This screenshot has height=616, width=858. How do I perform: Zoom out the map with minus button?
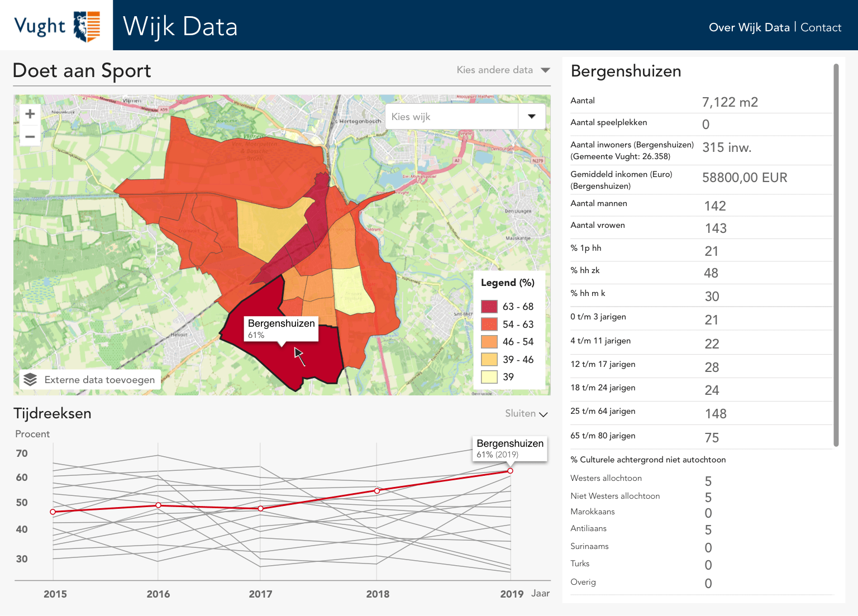pos(30,136)
